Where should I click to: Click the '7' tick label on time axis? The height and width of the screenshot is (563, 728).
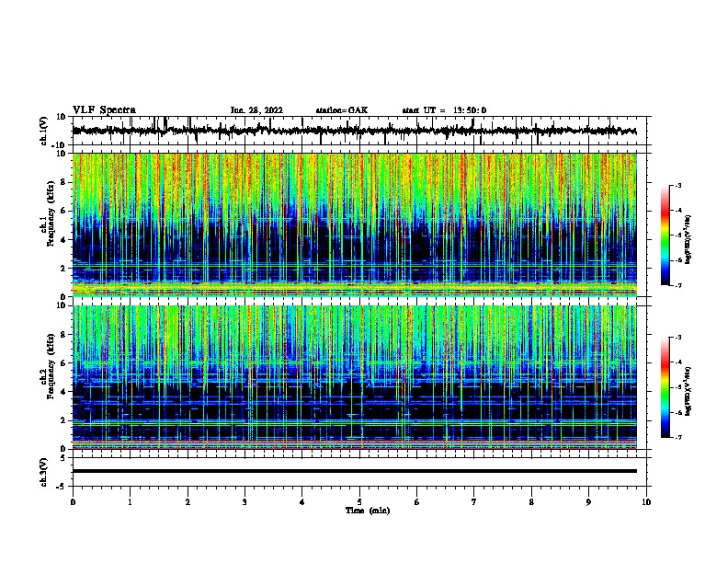click(x=474, y=502)
